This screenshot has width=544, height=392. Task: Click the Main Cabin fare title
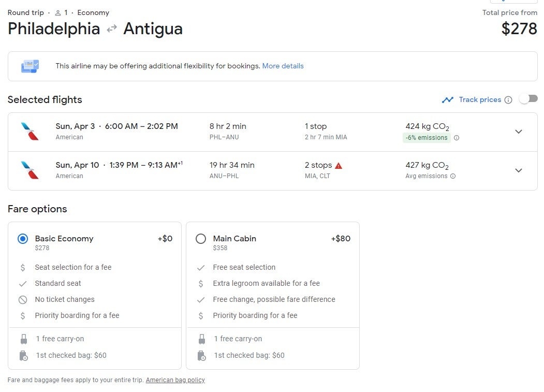pos(234,239)
